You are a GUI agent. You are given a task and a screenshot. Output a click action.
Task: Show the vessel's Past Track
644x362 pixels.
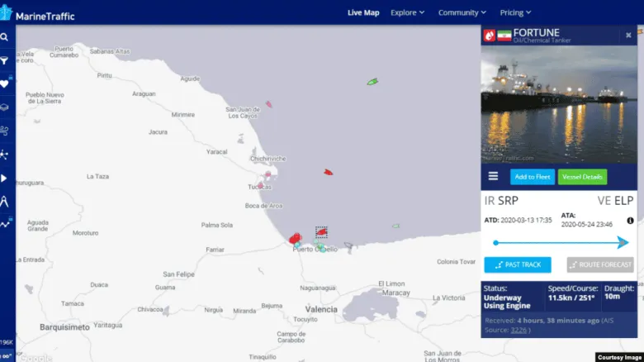coord(518,264)
